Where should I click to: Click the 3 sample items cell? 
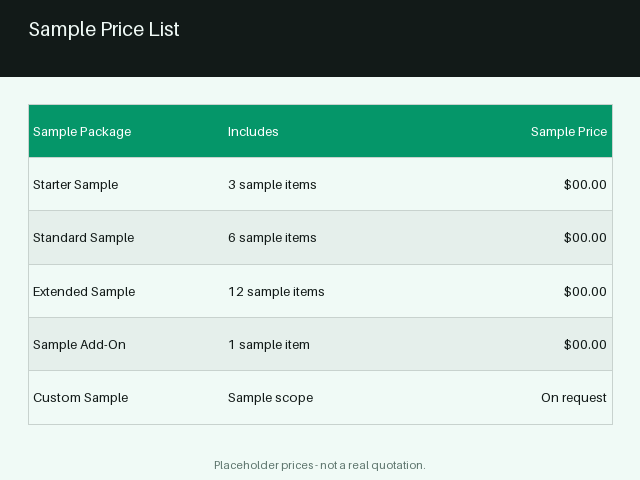point(272,184)
